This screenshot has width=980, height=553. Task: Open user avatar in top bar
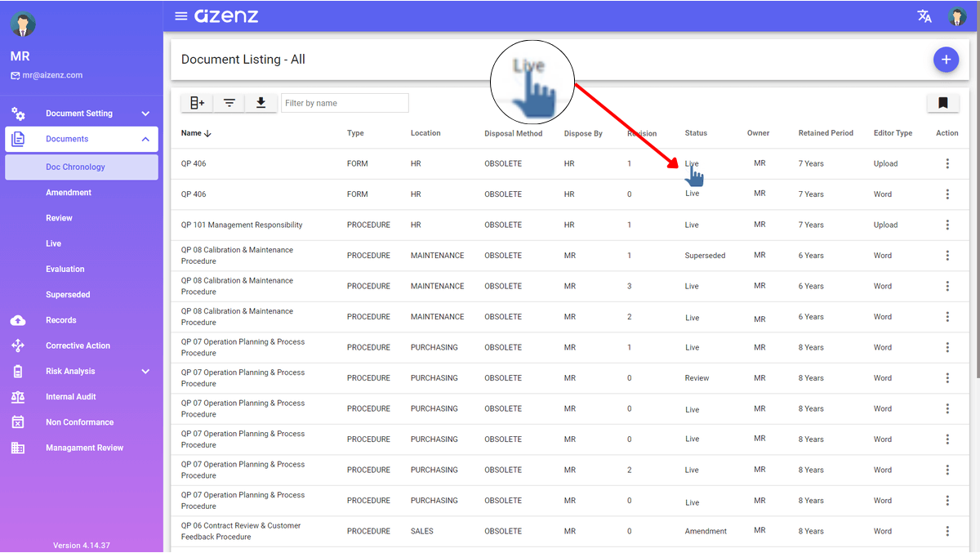tap(957, 16)
